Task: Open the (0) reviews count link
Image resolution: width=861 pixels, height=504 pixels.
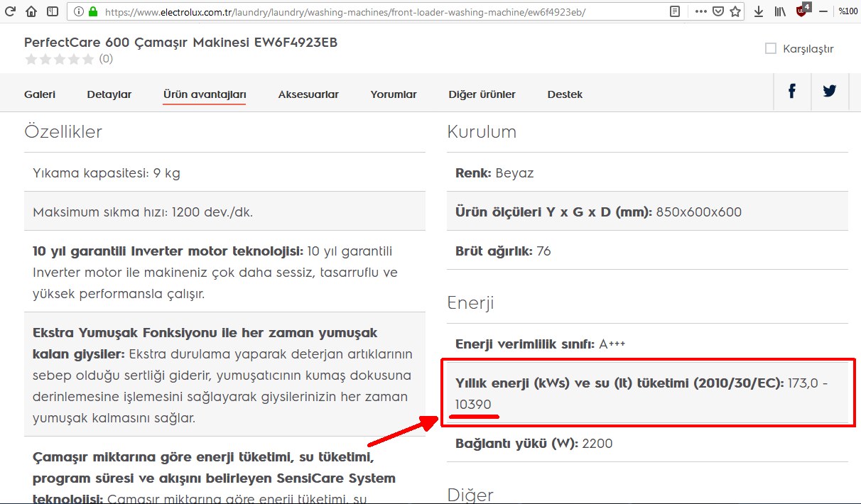Action: pos(106,59)
